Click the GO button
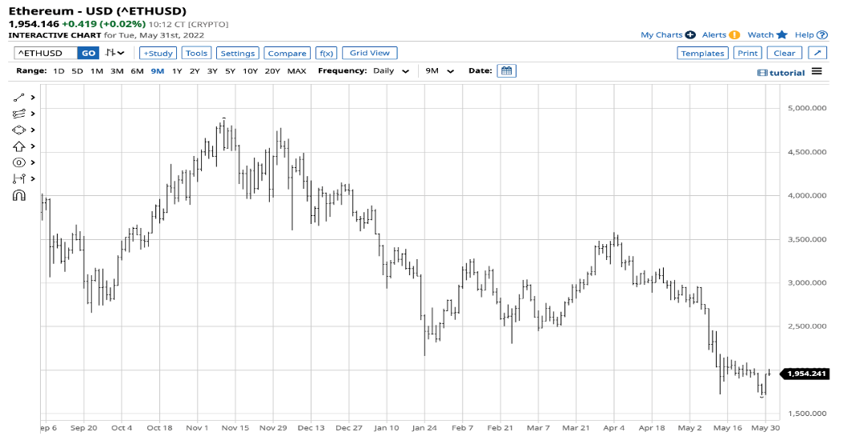Screen dimensions: 868x444 coord(89,53)
